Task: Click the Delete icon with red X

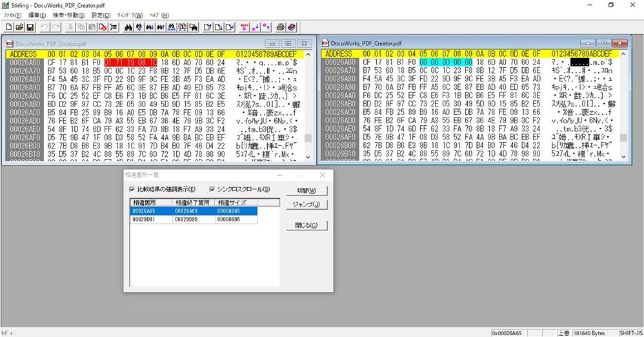Action: click(103, 27)
